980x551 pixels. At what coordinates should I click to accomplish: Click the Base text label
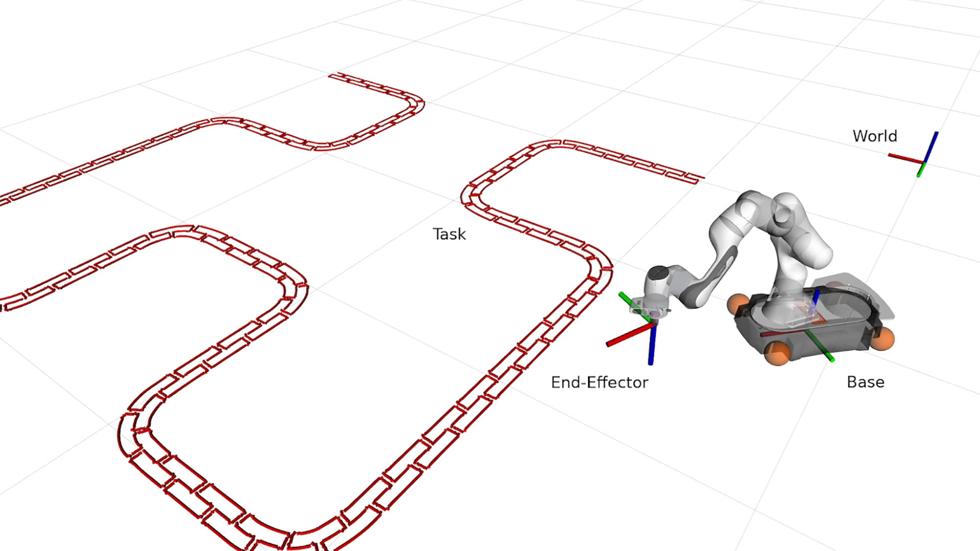pos(866,383)
